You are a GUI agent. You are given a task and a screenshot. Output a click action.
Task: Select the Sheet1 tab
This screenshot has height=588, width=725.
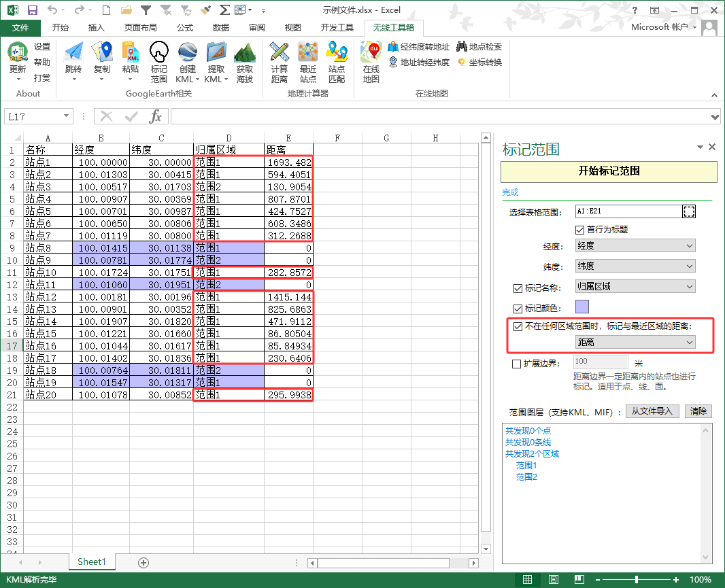pos(92,562)
